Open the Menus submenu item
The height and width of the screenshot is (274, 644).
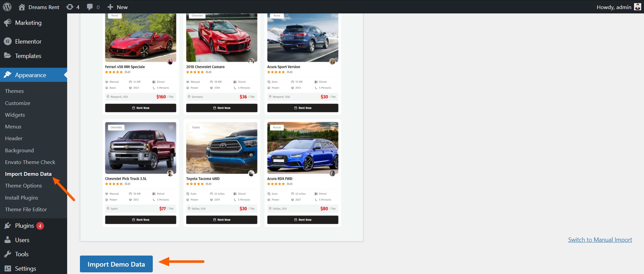pyautogui.click(x=13, y=126)
